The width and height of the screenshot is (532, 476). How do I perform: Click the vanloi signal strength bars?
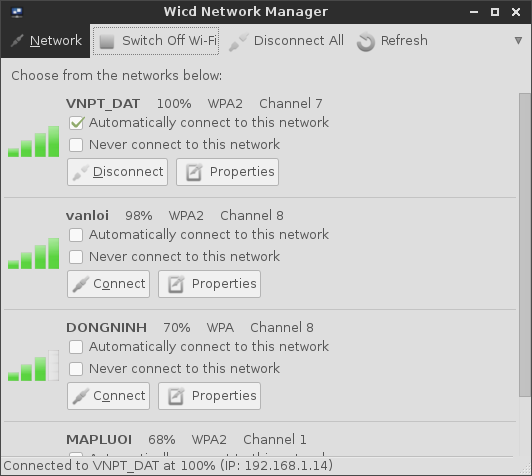[33, 253]
